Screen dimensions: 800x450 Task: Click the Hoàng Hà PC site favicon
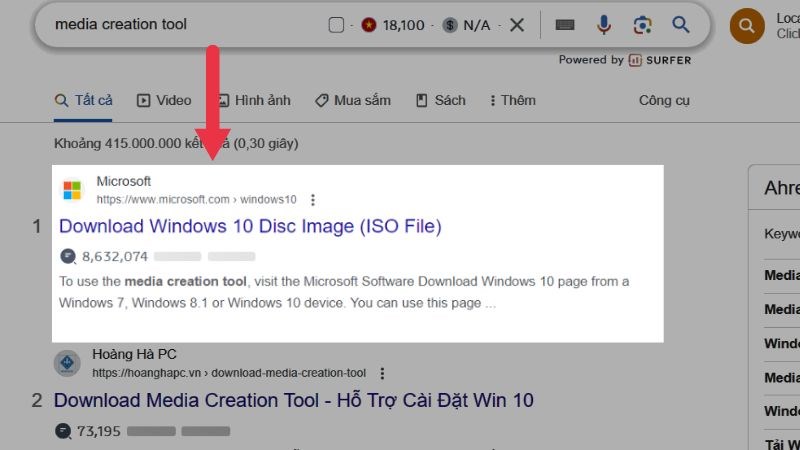coord(67,363)
